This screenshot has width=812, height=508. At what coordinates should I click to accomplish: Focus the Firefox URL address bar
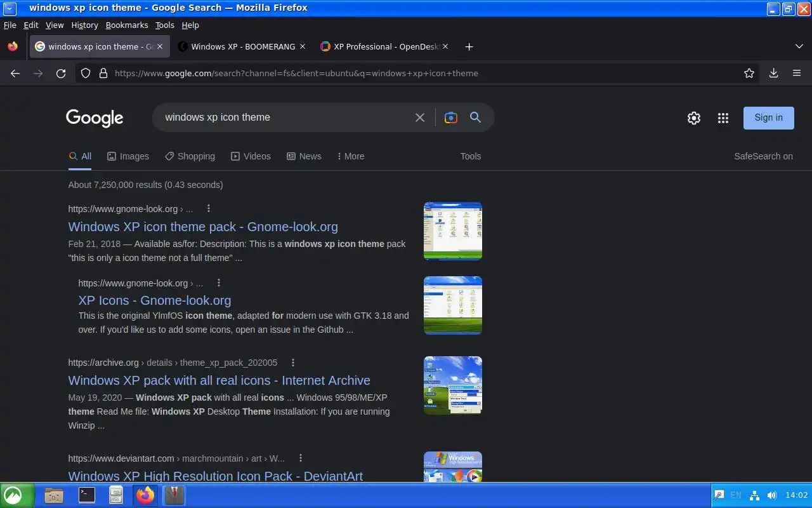tap(419, 73)
